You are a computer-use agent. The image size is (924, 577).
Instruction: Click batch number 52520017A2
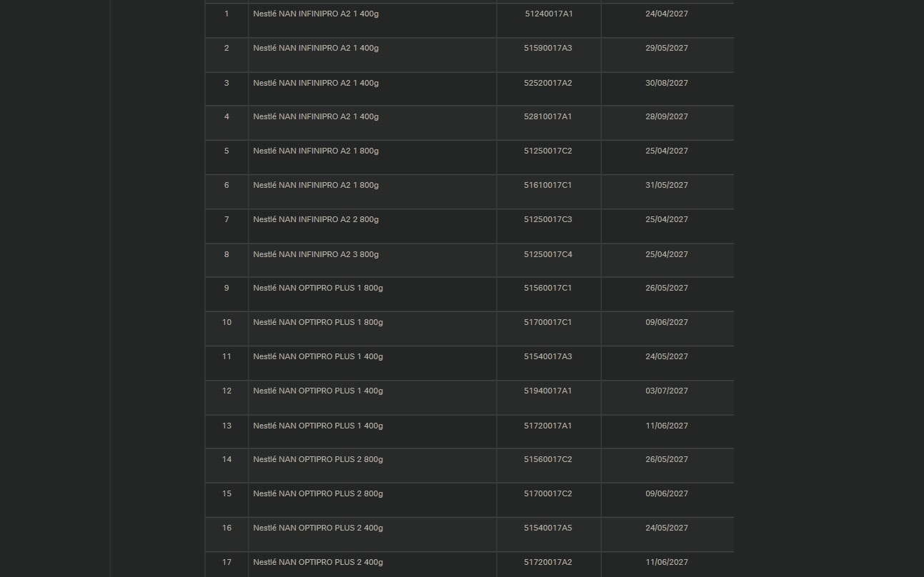pyautogui.click(x=547, y=83)
